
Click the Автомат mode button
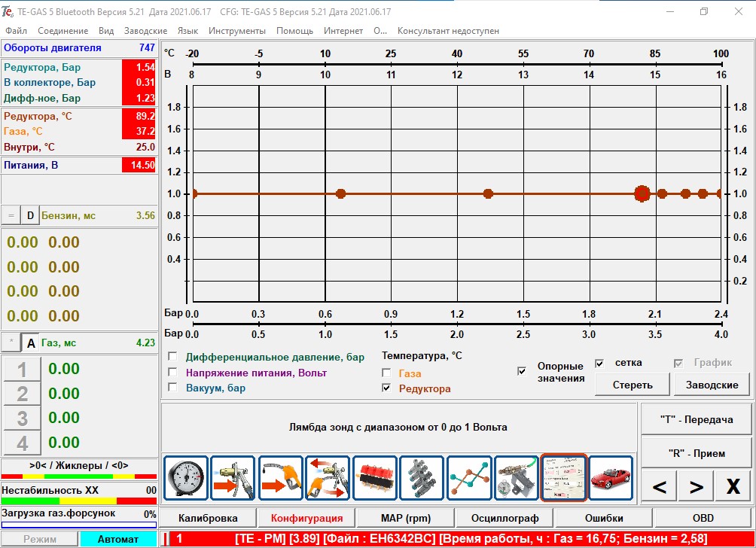118,539
